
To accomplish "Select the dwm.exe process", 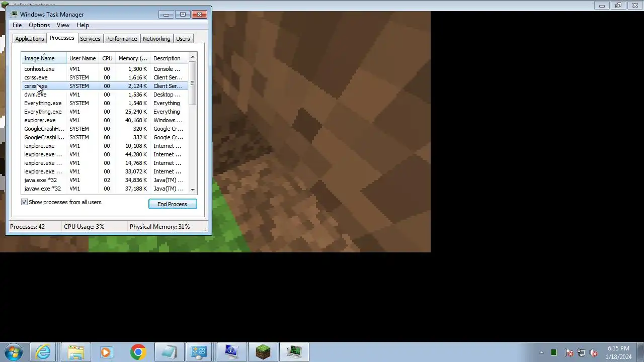I will [105, 95].
